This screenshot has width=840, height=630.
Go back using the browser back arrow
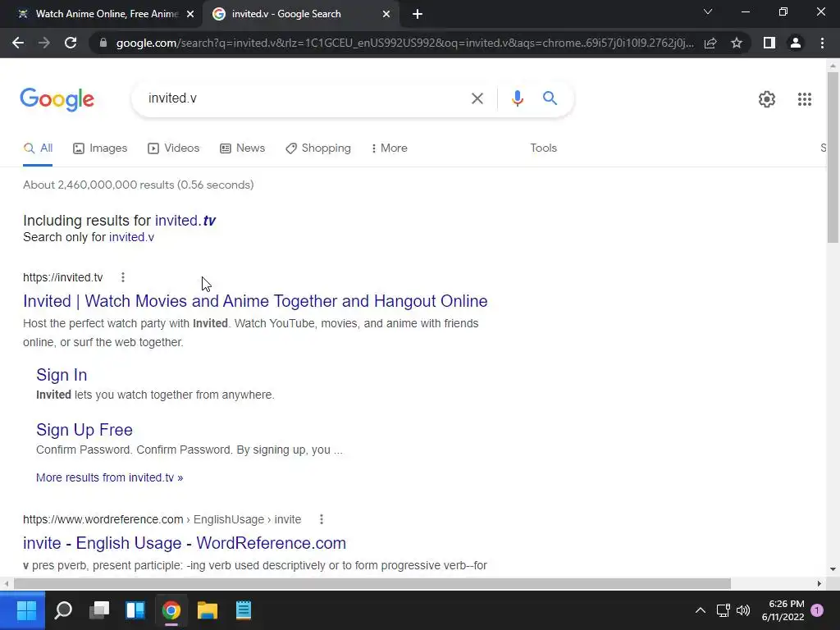(x=18, y=43)
